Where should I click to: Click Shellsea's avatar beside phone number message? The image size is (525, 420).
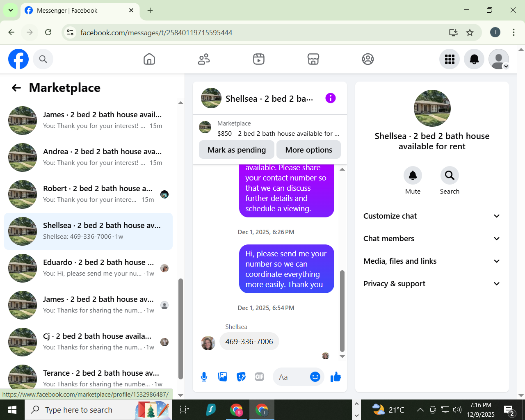[x=208, y=343]
